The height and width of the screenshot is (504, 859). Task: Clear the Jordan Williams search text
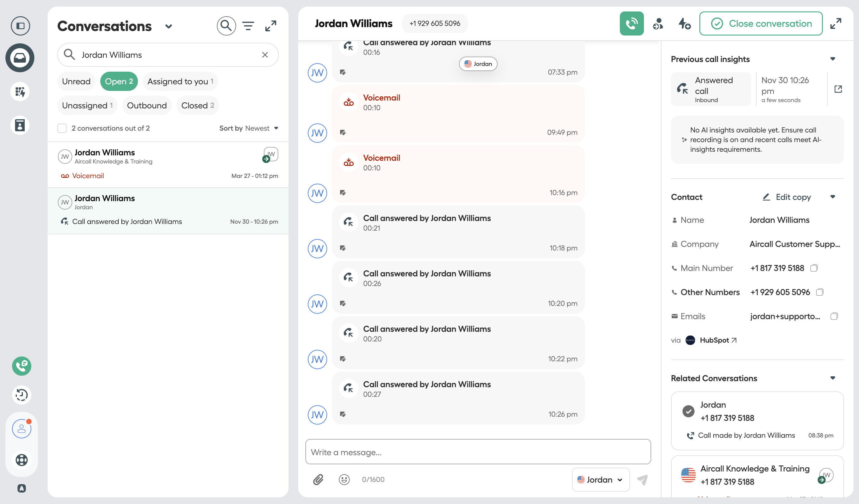tap(265, 55)
